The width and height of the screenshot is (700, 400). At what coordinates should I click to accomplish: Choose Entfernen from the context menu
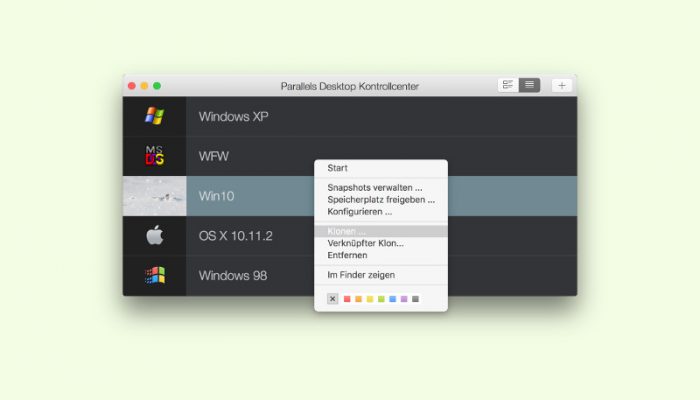click(381, 255)
